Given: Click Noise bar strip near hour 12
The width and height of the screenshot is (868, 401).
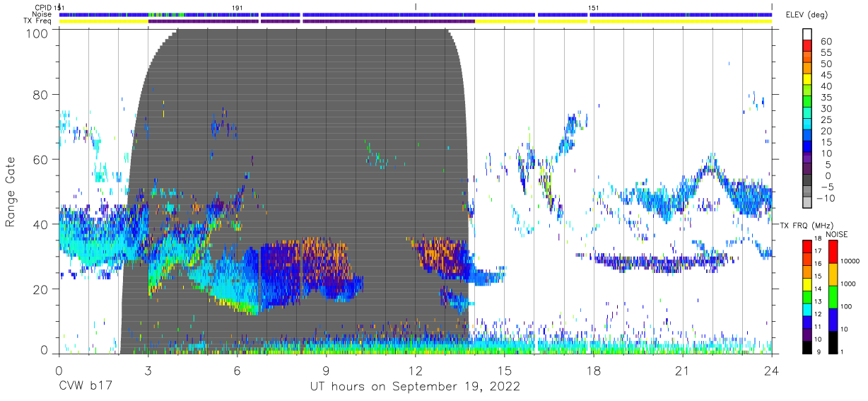Looking at the screenshot, I should pyautogui.click(x=418, y=14).
